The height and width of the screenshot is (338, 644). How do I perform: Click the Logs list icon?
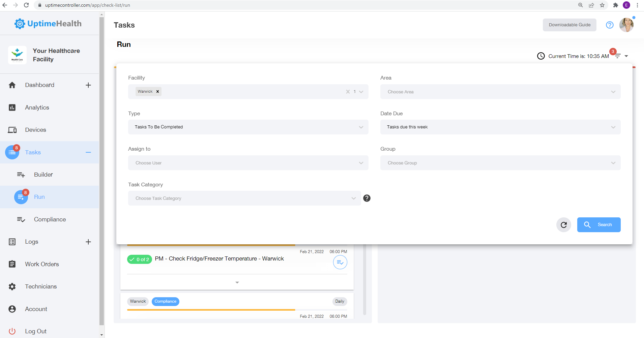click(12, 242)
